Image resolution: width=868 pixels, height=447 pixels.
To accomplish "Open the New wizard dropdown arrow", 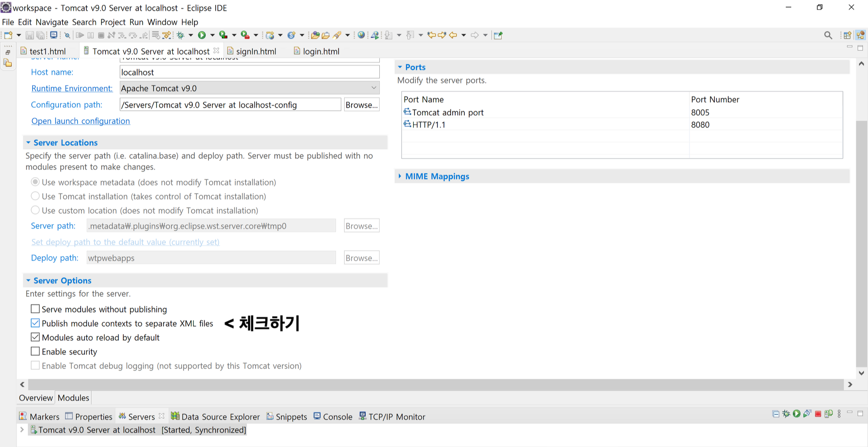I will (19, 35).
